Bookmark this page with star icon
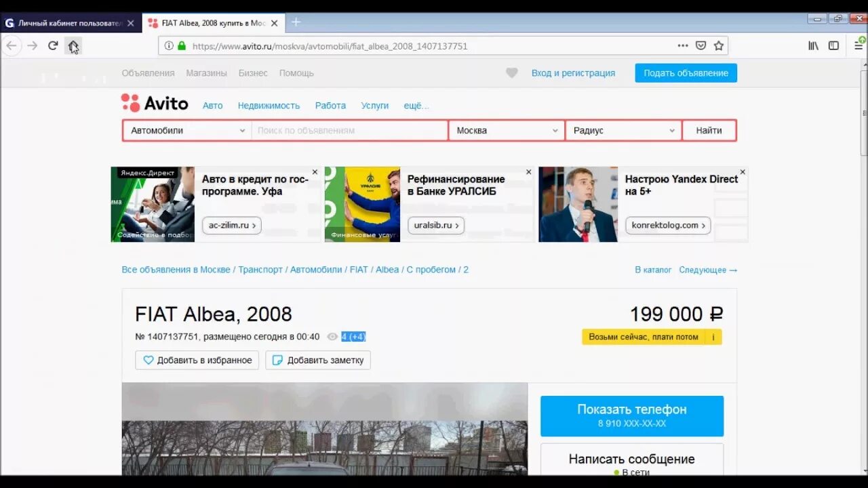Viewport: 868px width, 488px height. 719,46
